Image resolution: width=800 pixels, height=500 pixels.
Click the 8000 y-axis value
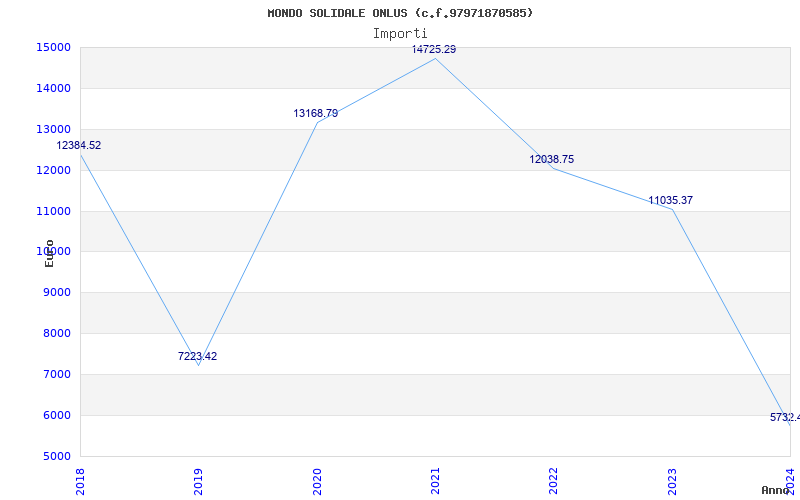click(x=56, y=333)
